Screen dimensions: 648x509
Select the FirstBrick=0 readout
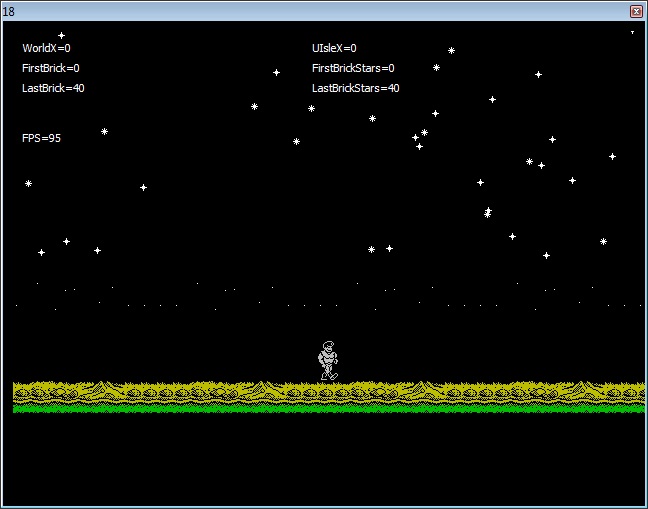click(50, 68)
